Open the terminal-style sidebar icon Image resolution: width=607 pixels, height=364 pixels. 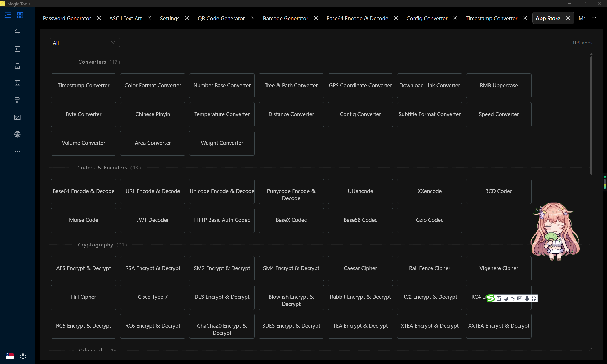click(x=17, y=49)
